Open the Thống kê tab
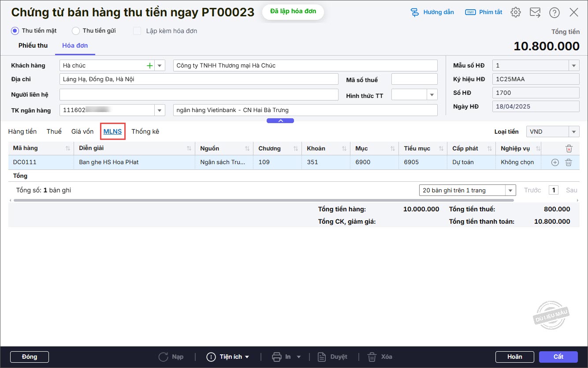 (145, 131)
